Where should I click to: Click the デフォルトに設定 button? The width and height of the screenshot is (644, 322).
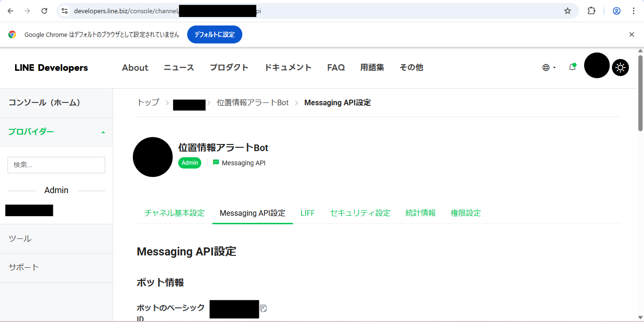coord(215,34)
